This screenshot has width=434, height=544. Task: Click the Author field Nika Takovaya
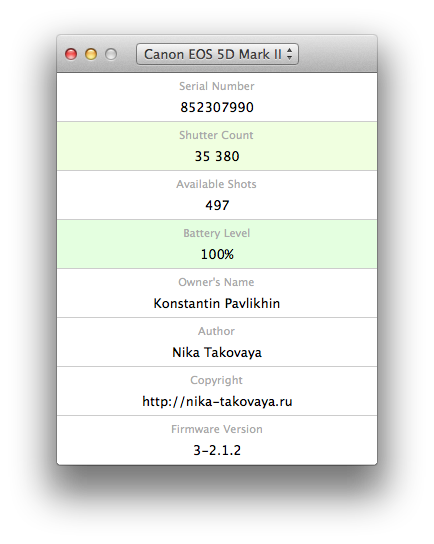click(x=217, y=352)
